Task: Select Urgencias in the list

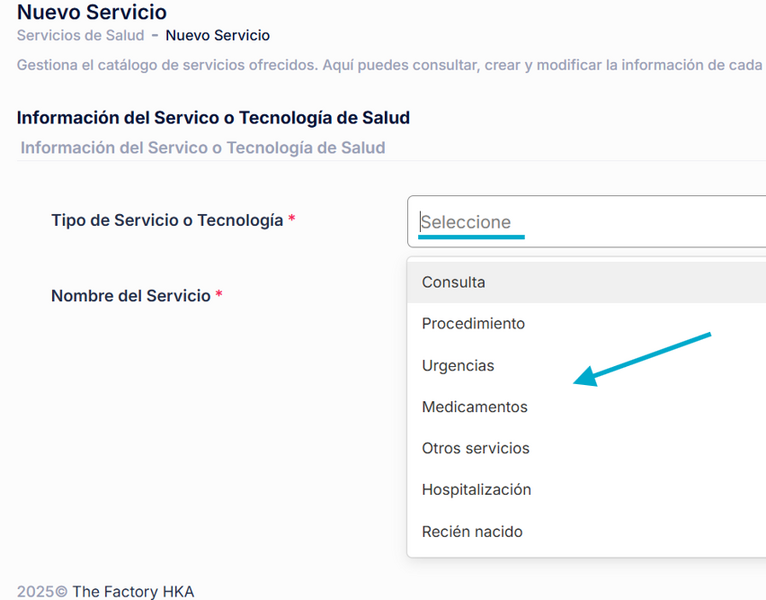Action: 458,366
